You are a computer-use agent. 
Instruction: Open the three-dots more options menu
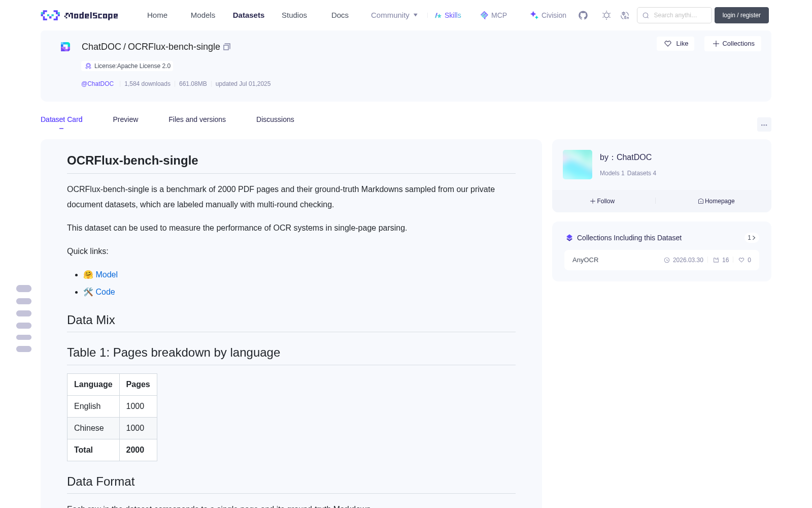(764, 124)
